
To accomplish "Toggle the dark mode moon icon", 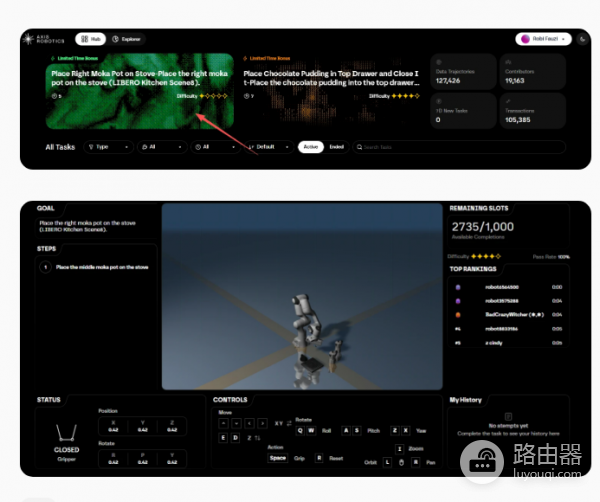I will click(583, 39).
